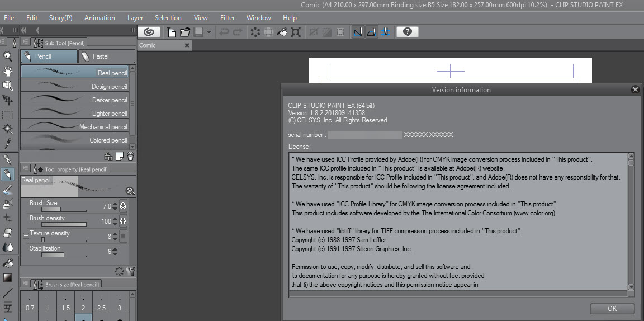Screen dimensions: 644x321
Task: Decrease Stabilization stepper value
Action: coord(115,253)
